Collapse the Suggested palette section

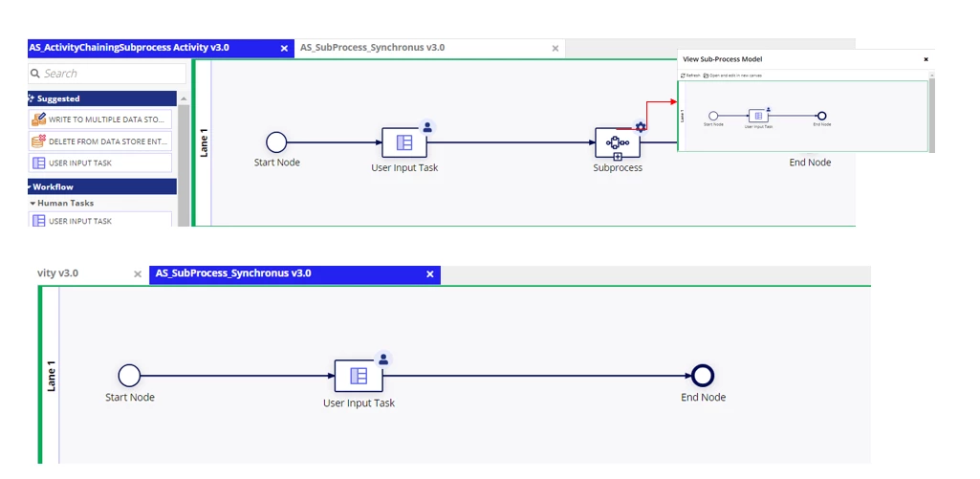[x=102, y=98]
